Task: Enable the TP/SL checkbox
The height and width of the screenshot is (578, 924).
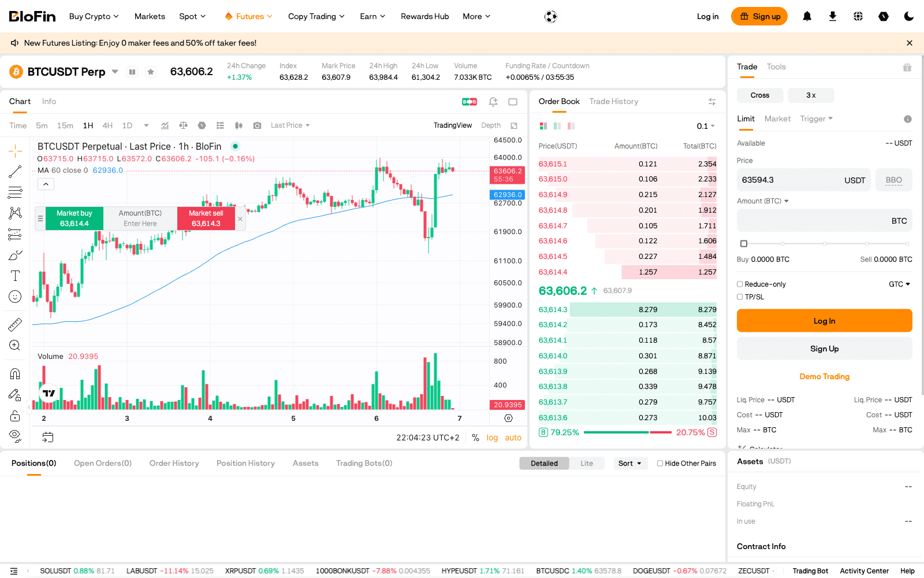Action: (x=740, y=297)
